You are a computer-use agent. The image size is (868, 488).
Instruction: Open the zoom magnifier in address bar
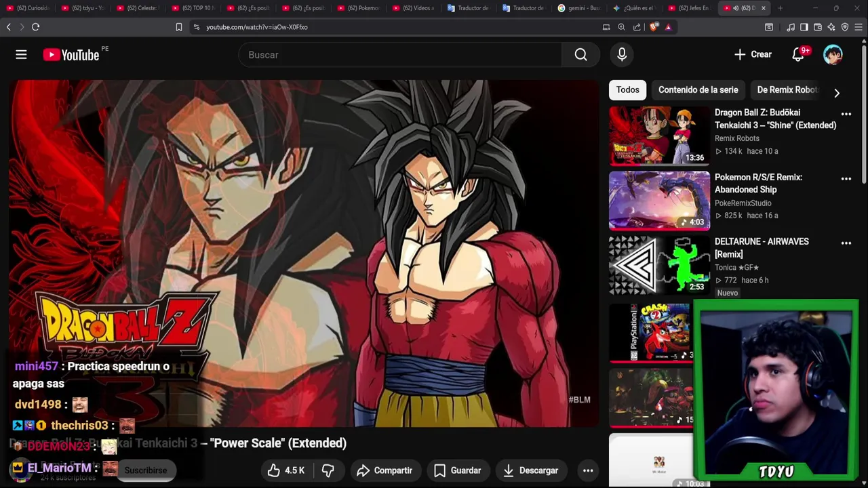point(621,27)
